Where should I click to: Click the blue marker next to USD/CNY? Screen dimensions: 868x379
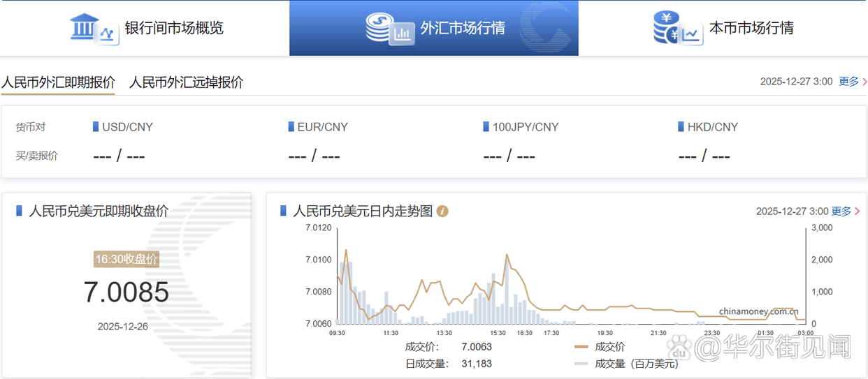point(96,127)
